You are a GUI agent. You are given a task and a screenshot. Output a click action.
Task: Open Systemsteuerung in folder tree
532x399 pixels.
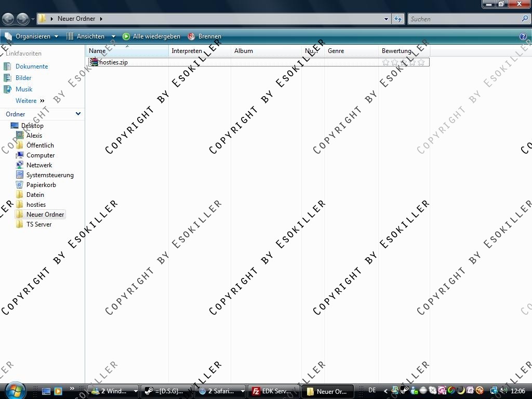pos(50,175)
